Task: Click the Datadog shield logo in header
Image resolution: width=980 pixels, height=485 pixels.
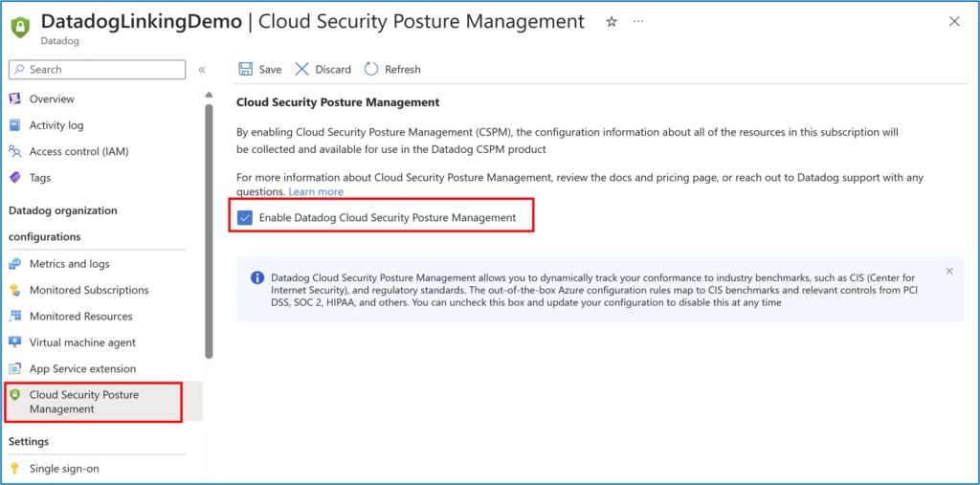Action: pyautogui.click(x=21, y=27)
